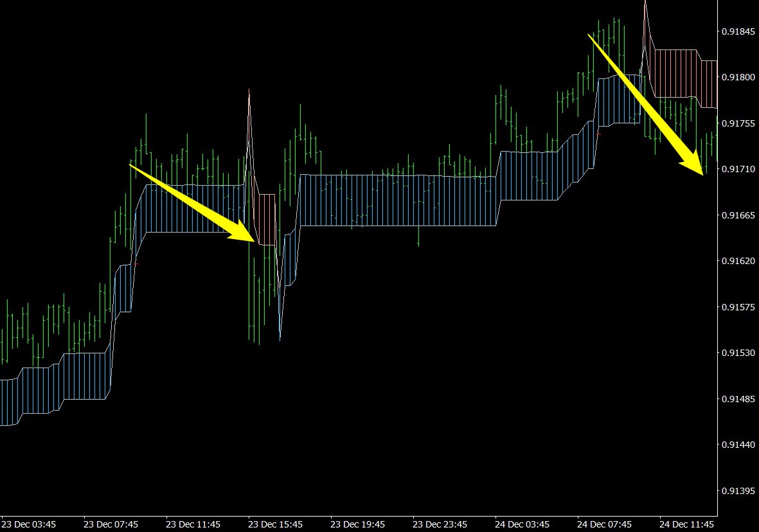This screenshot has height=532, width=759.
Task: Select the 24 Dec 11:45 time label
Action: pos(686,524)
